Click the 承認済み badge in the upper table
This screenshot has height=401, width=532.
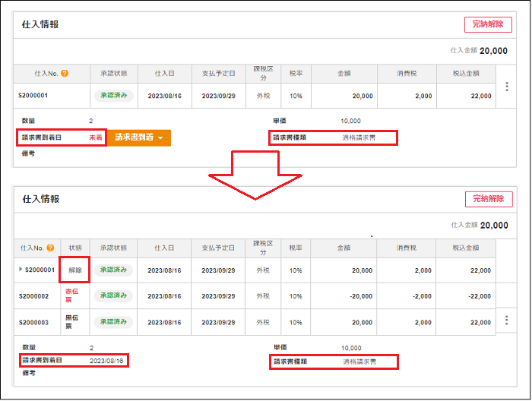[x=114, y=96]
